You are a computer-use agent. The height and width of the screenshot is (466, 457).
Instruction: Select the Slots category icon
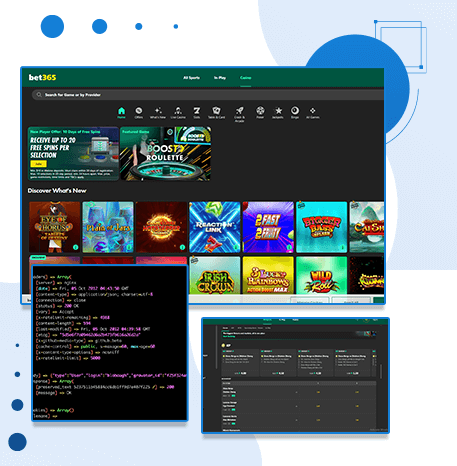click(x=197, y=112)
